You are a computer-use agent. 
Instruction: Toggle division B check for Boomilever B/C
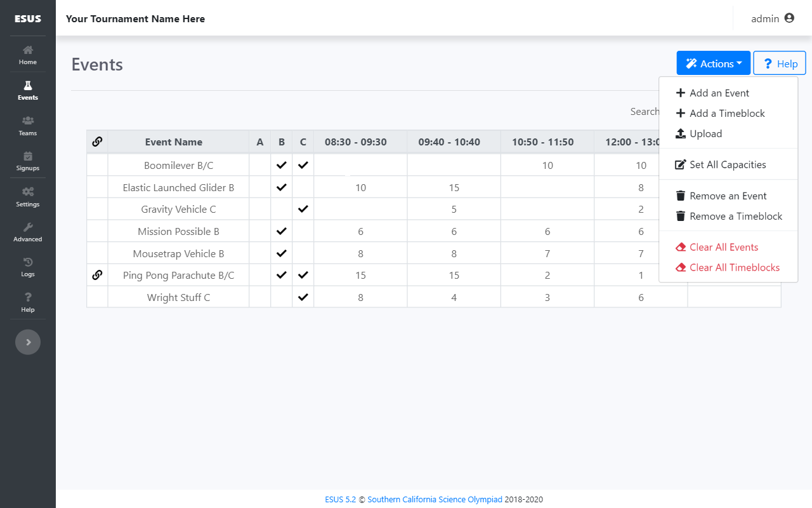(x=282, y=165)
